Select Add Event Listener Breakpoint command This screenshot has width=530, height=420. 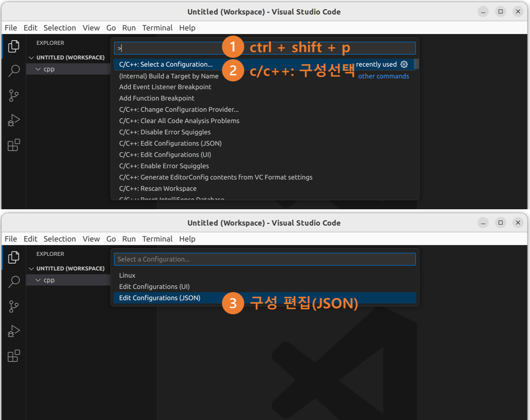[265, 87]
